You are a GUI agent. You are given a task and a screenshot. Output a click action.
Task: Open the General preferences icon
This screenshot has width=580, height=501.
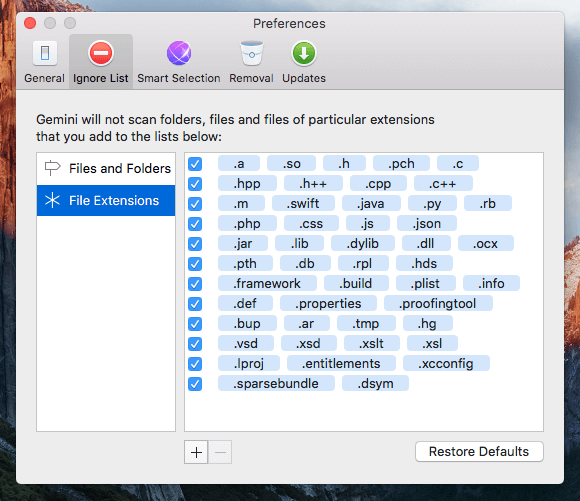(45, 53)
